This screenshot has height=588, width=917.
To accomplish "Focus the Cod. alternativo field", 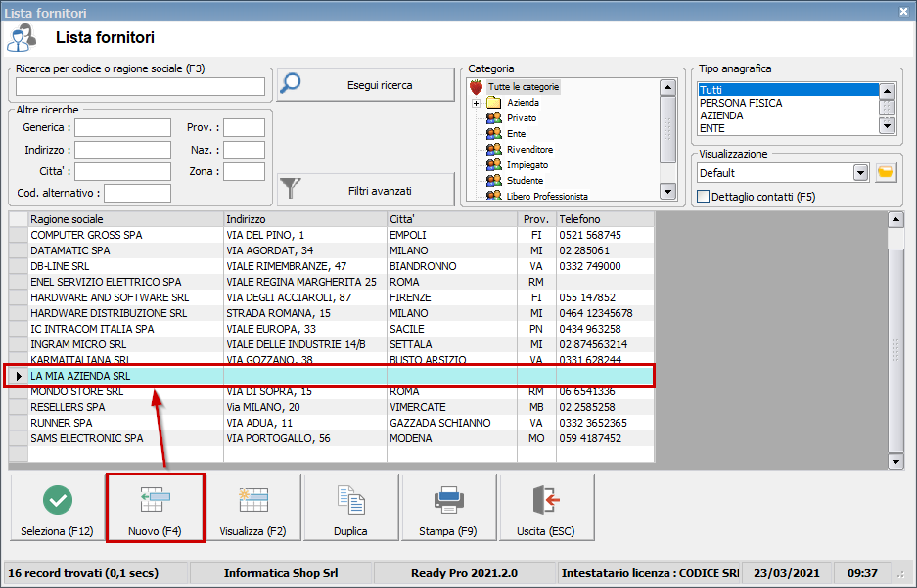I will pos(137,193).
